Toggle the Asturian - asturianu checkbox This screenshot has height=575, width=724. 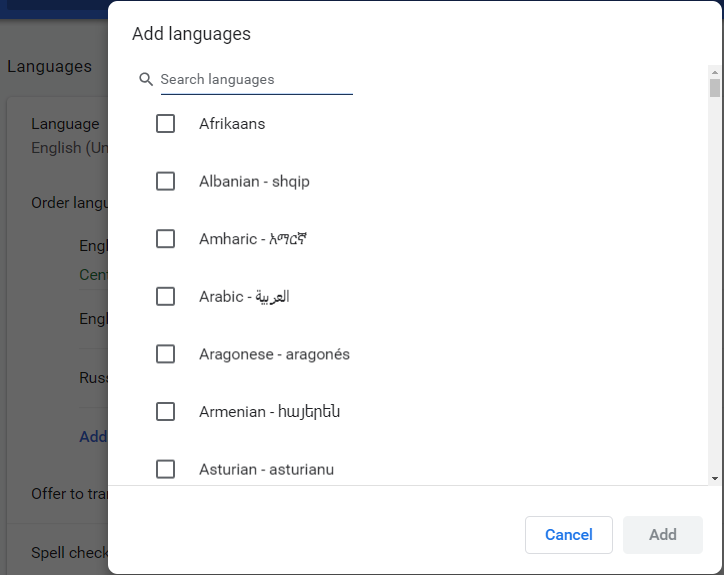(165, 469)
